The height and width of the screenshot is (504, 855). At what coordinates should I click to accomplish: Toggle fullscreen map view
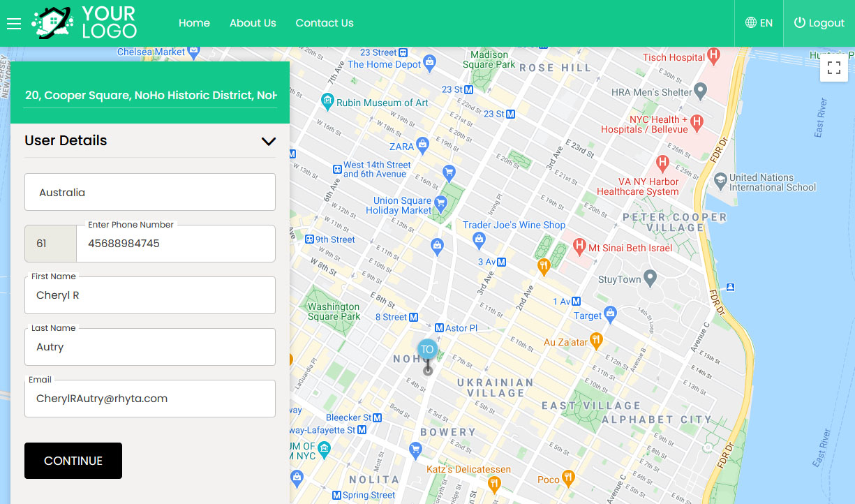point(833,68)
